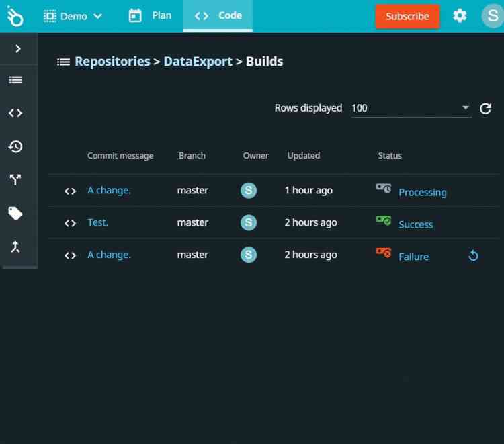This screenshot has height=444, width=504.
Task: Open the code browser icon in sidebar
Action: coord(15,113)
